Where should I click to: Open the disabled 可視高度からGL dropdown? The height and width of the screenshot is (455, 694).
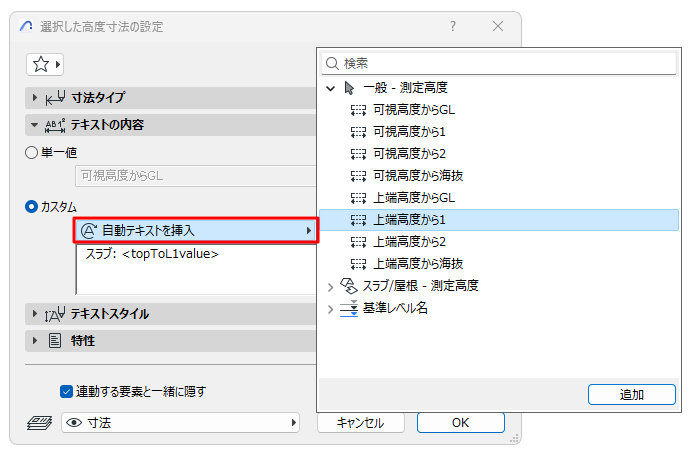pos(196,176)
